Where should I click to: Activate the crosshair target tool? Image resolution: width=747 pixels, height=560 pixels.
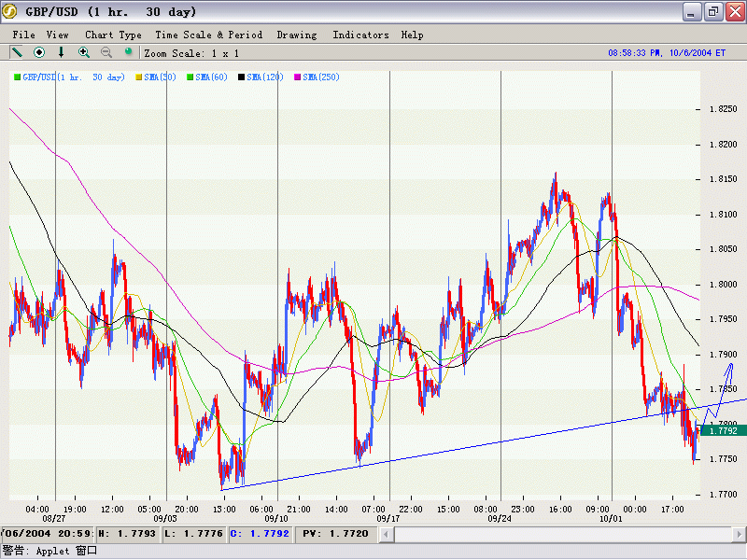coord(39,53)
